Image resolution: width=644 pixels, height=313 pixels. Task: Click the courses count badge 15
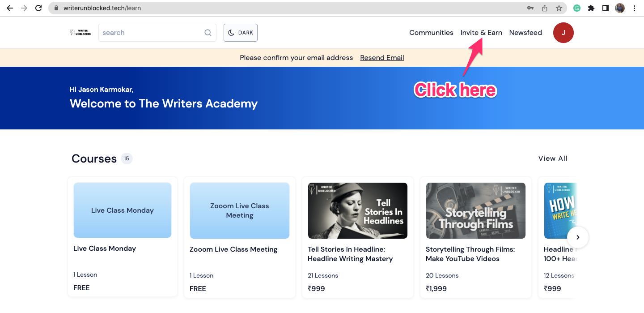pos(127,159)
